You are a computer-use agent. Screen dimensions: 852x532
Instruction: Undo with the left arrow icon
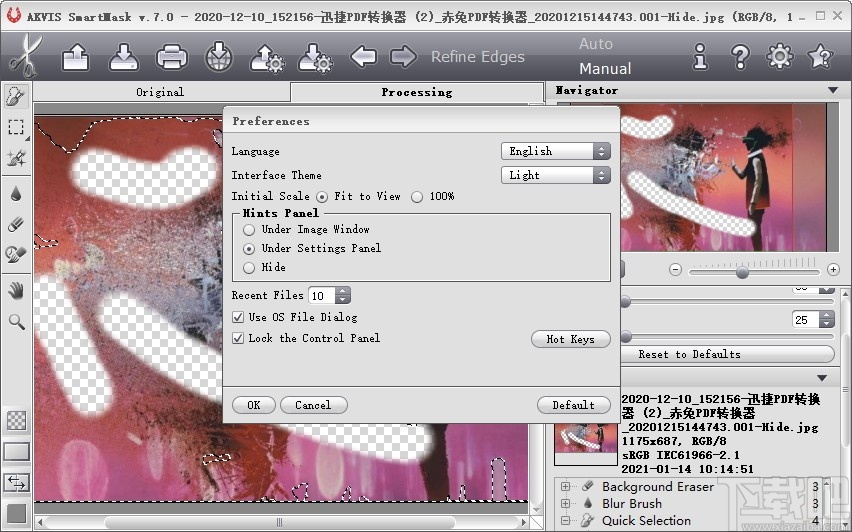point(364,57)
